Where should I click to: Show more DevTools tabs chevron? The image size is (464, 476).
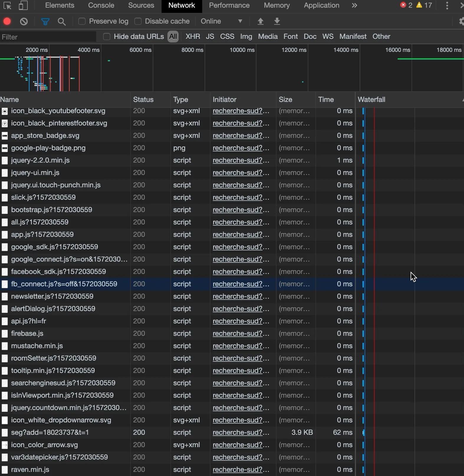click(354, 6)
